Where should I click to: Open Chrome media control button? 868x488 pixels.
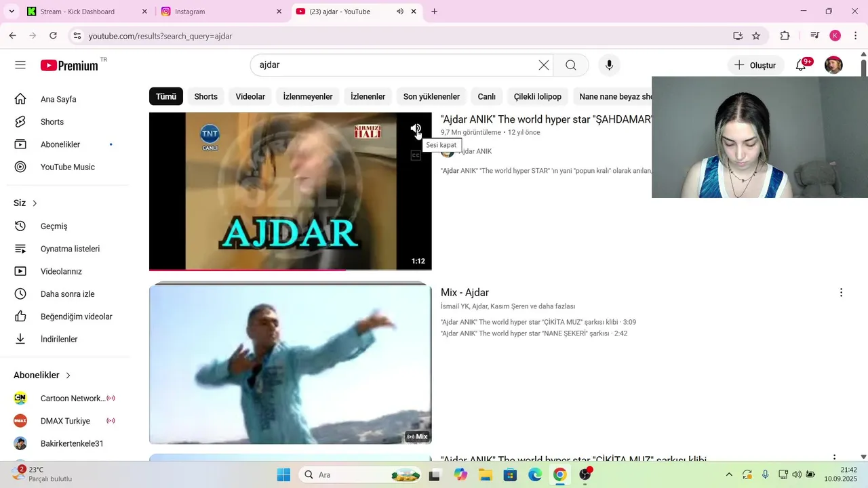click(x=815, y=36)
